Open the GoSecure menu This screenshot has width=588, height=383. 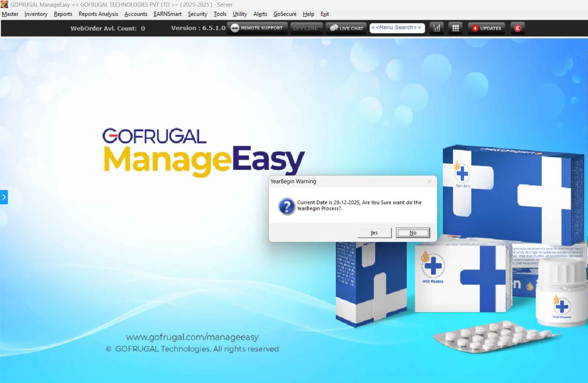(285, 14)
